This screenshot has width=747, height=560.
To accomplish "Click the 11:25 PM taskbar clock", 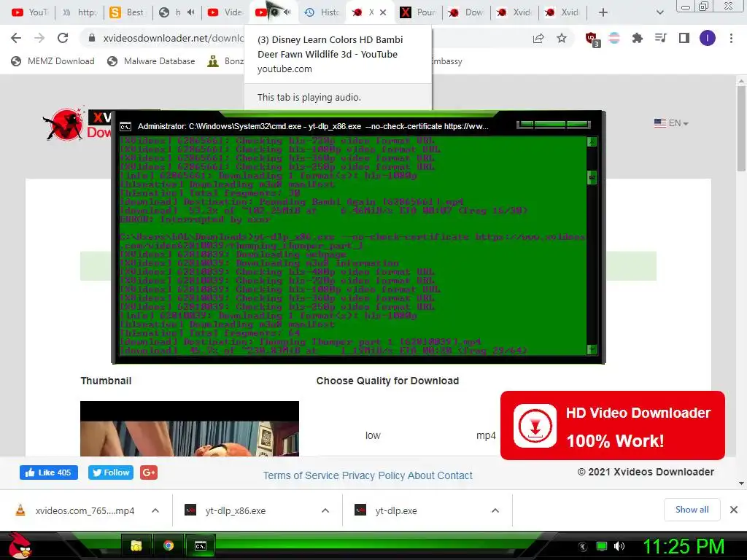I will coord(684,547).
